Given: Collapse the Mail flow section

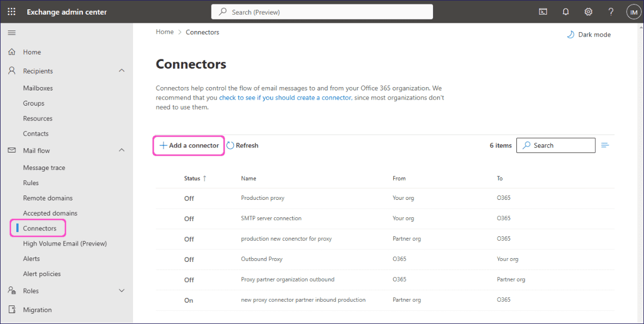Looking at the screenshot, I should pos(121,150).
